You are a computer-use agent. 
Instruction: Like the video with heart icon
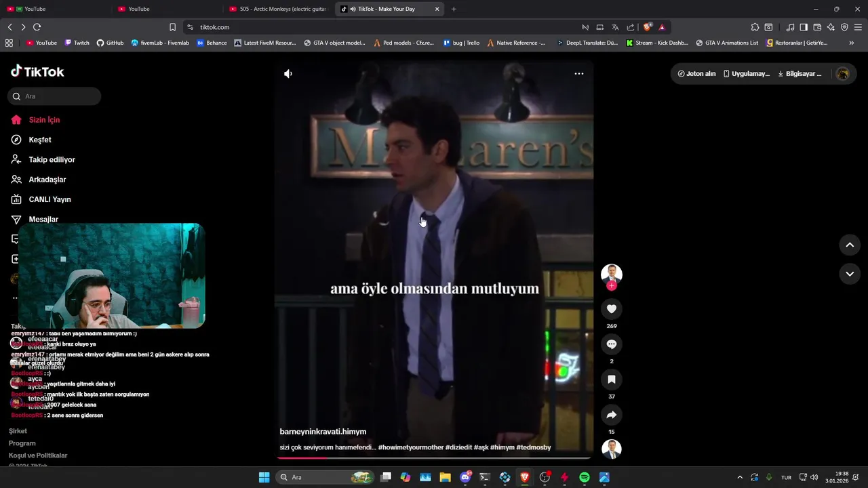click(x=612, y=309)
